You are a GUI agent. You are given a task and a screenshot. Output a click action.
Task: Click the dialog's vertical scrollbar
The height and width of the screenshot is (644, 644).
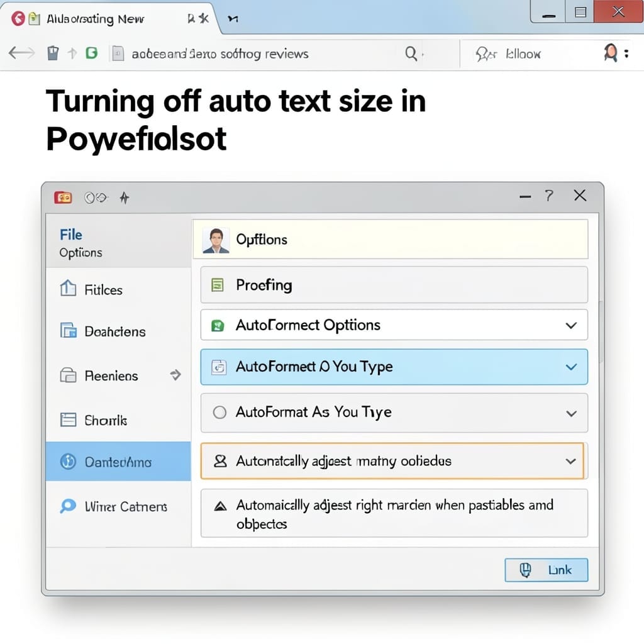(x=601, y=331)
